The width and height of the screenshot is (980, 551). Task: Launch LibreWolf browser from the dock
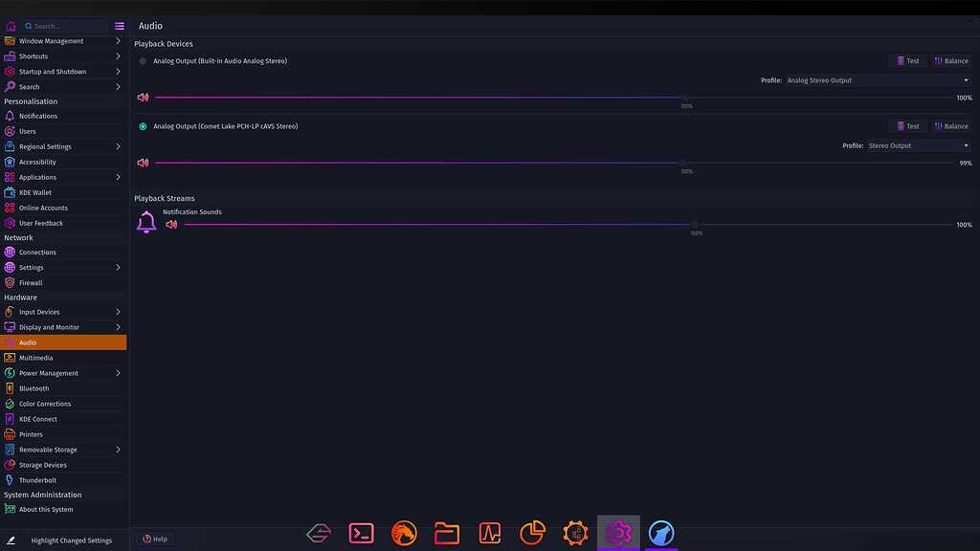[661, 533]
